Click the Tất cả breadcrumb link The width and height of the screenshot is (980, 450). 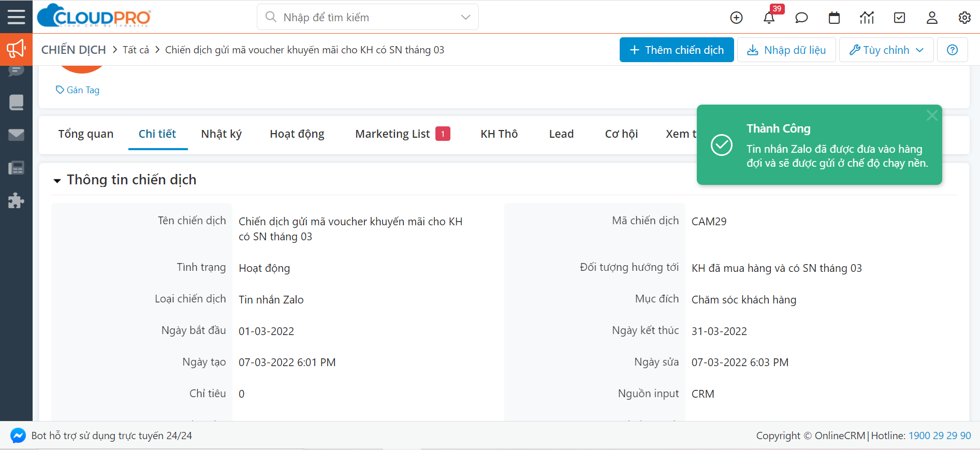pyautogui.click(x=136, y=50)
